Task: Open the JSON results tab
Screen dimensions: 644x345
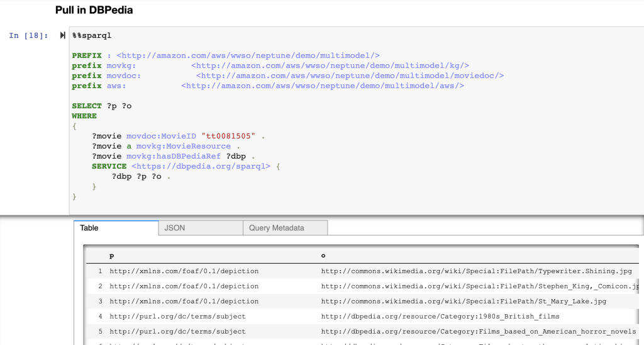Action: tap(201, 228)
